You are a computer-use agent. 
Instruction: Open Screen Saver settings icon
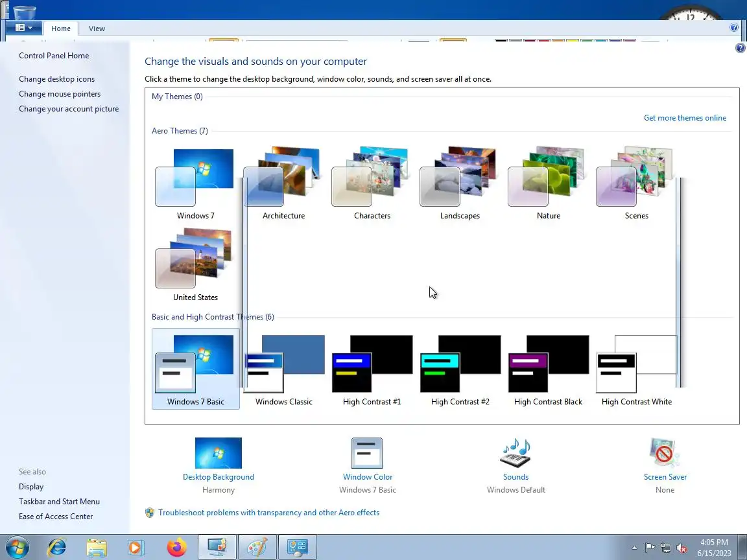coord(665,453)
